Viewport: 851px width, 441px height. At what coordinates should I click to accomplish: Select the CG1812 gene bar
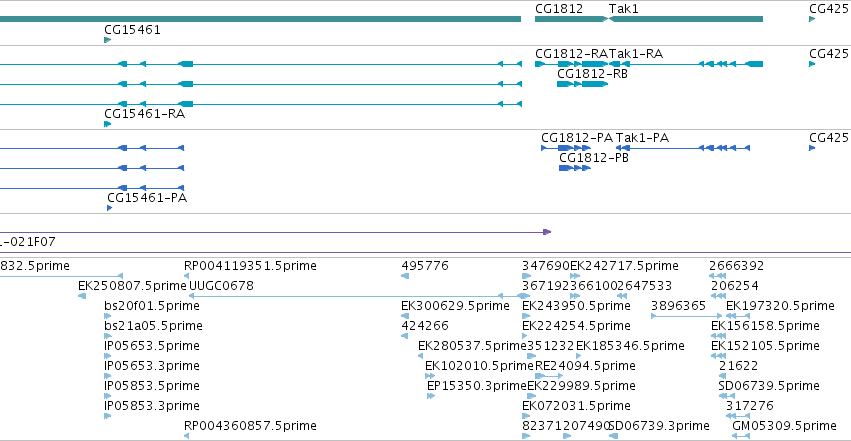point(571,19)
